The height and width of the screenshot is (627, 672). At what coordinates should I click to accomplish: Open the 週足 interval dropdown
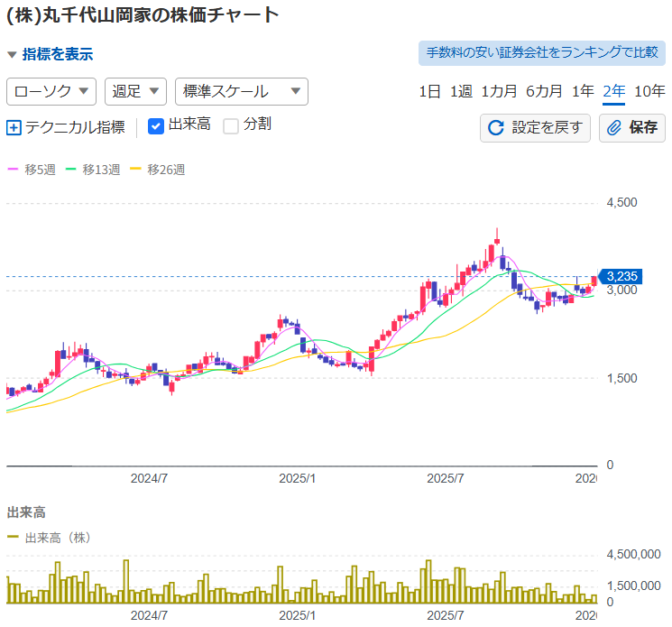coord(135,91)
